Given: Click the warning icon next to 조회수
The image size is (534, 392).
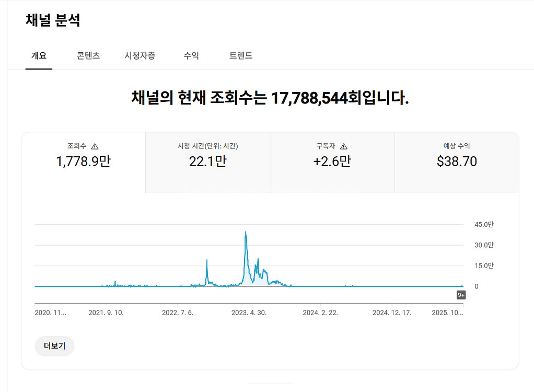Looking at the screenshot, I should pos(95,146).
